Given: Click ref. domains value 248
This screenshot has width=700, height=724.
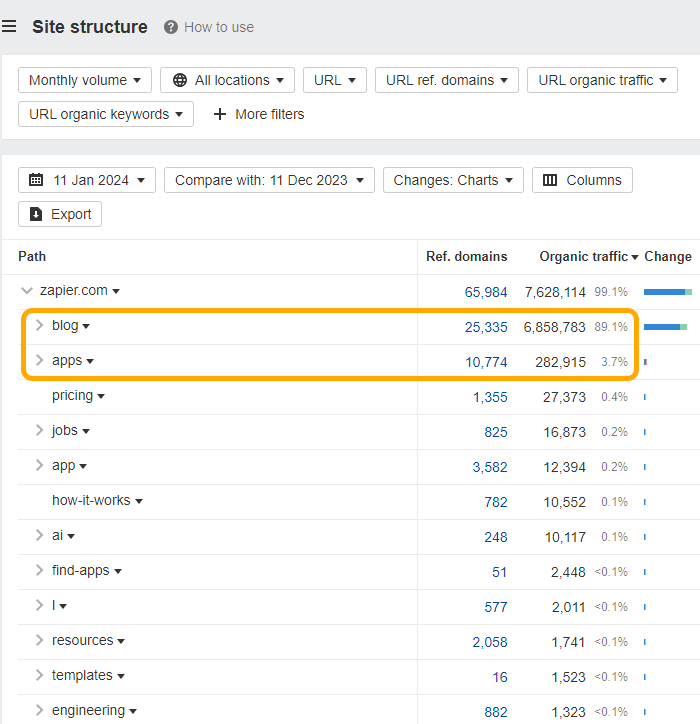Looking at the screenshot, I should click(496, 537).
